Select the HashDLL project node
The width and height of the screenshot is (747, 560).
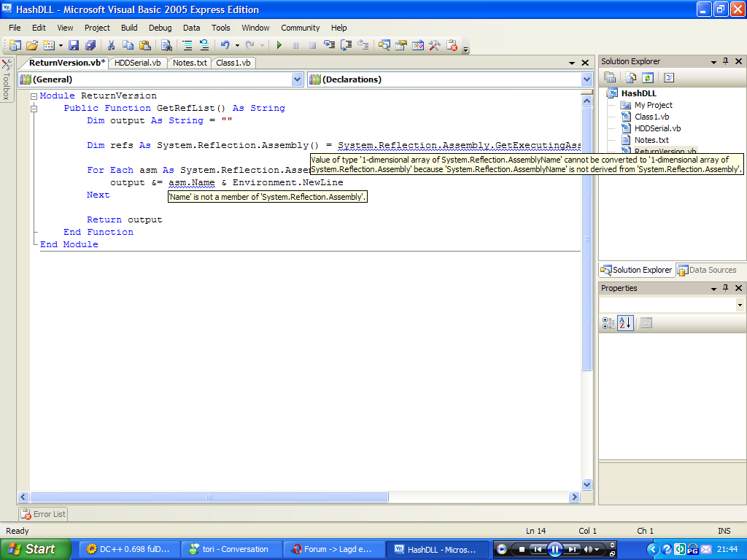point(638,93)
